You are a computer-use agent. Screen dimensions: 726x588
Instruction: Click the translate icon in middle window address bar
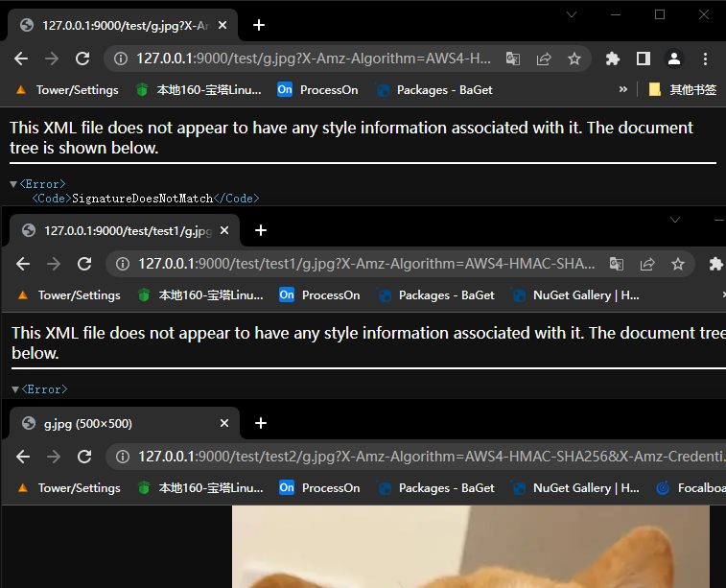click(617, 264)
